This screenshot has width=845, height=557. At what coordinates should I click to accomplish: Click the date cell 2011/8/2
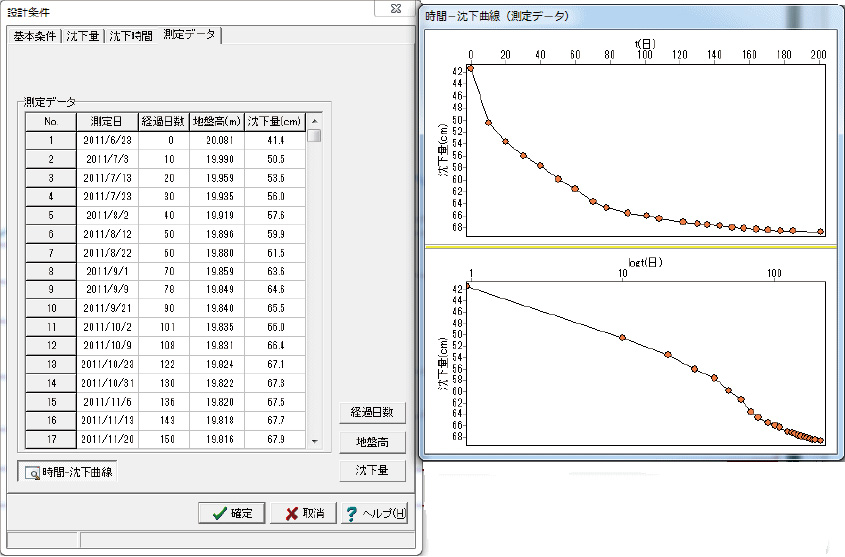tap(107, 215)
